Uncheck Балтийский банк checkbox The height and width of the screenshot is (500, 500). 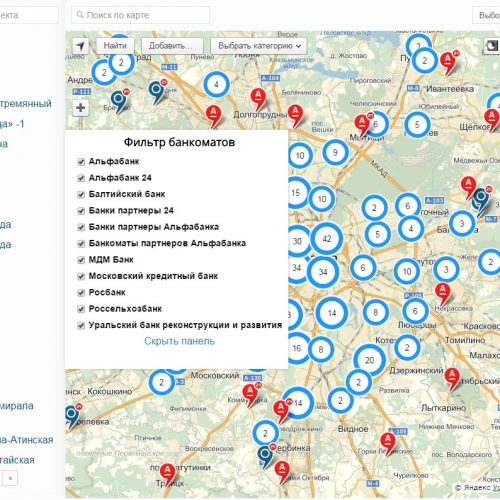[x=81, y=195]
